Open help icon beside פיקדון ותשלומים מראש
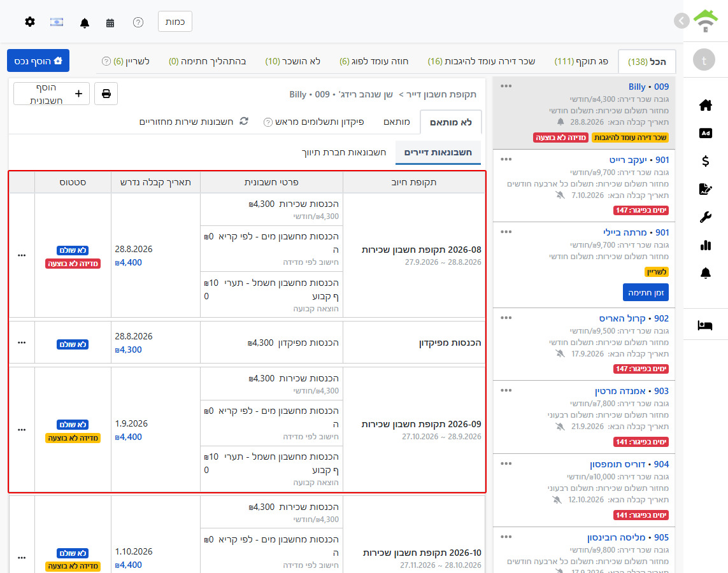Image resolution: width=728 pixels, height=573 pixels. click(x=268, y=122)
